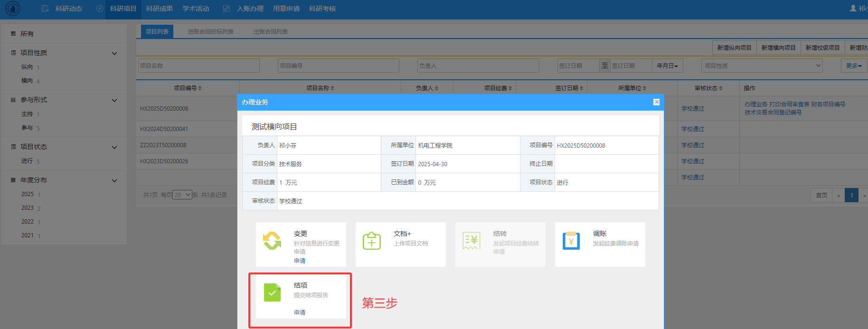This screenshot has height=329, width=868.
Task: Click the user profile icon in header
Action: pos(853,9)
